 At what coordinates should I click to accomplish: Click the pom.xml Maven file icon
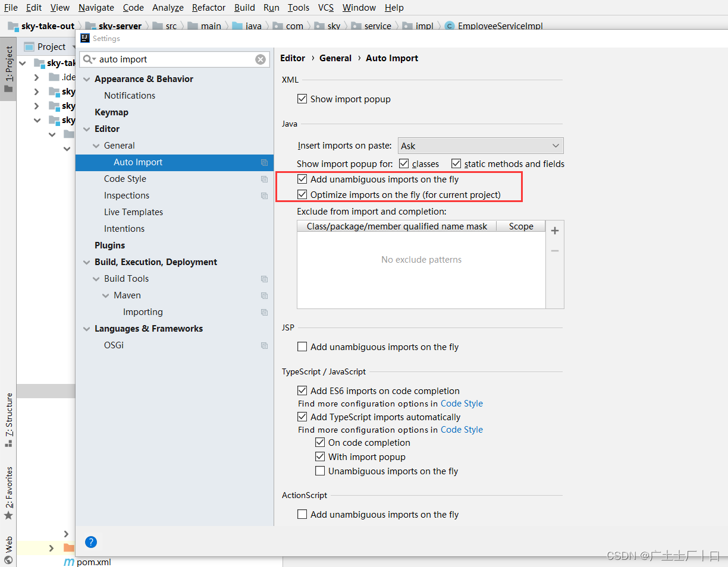(x=69, y=562)
